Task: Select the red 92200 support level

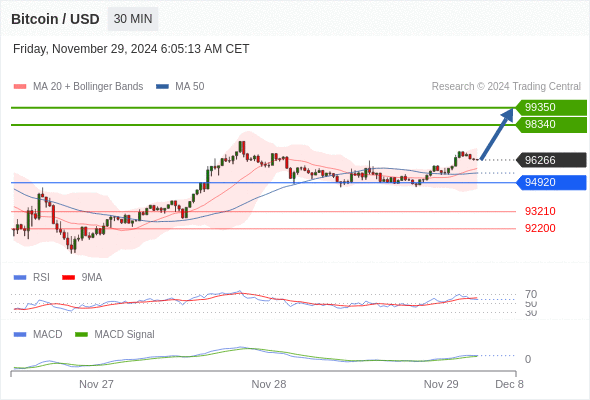Action: click(x=540, y=228)
